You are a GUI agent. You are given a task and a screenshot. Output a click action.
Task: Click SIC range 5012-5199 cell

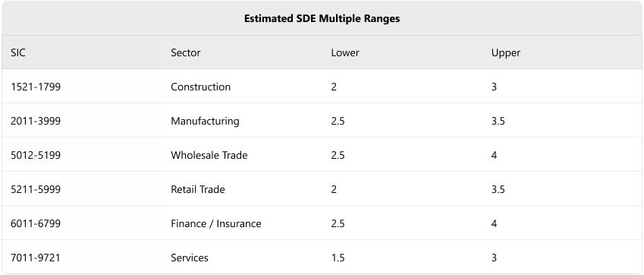36,155
